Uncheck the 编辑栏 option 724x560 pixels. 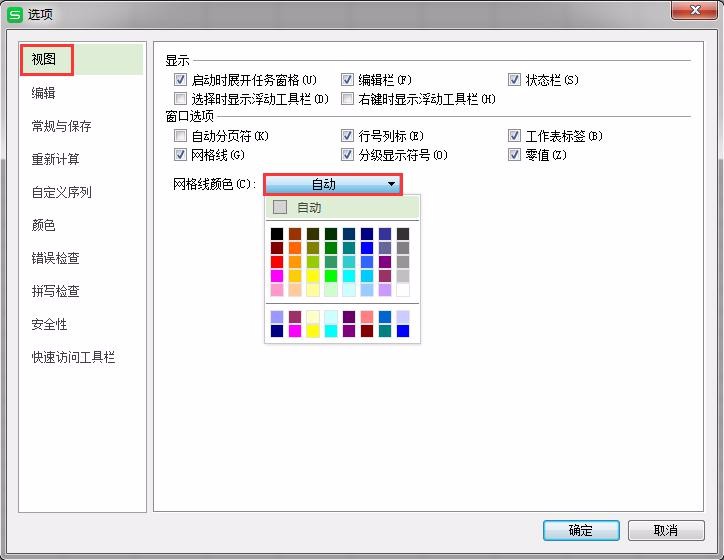[x=347, y=80]
